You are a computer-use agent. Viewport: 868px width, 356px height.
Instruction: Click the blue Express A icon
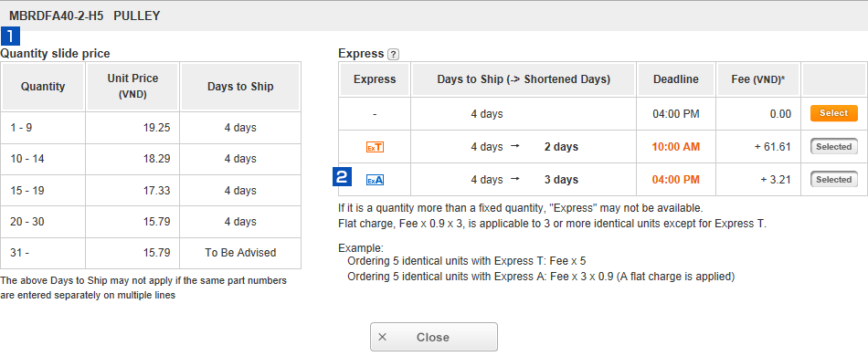coord(375,180)
